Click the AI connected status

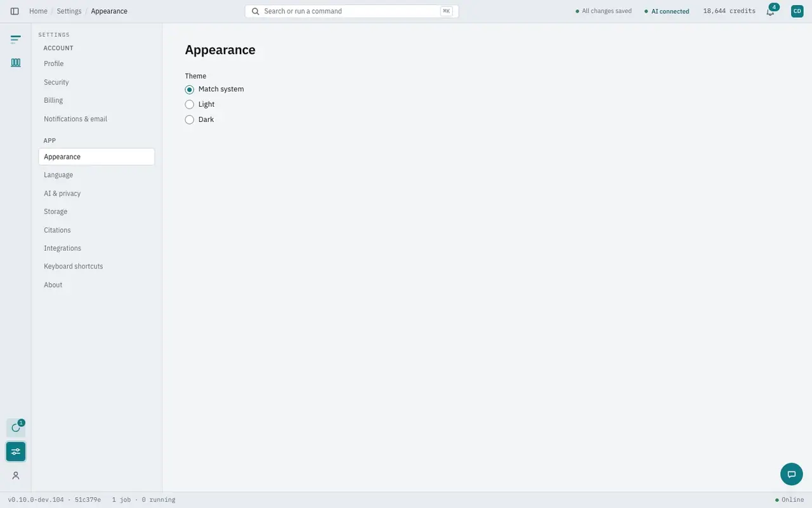[x=667, y=11]
